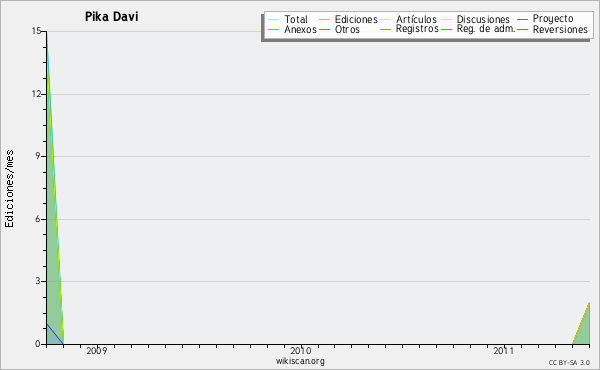Click the 'Reg. de adm.' legend label
The width and height of the screenshot is (600, 370).
pos(486,29)
